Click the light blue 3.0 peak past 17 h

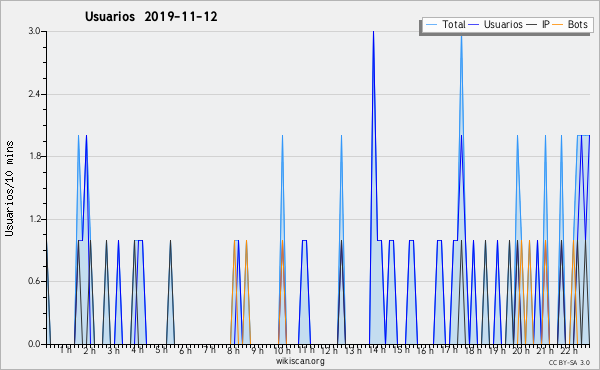coord(461,37)
